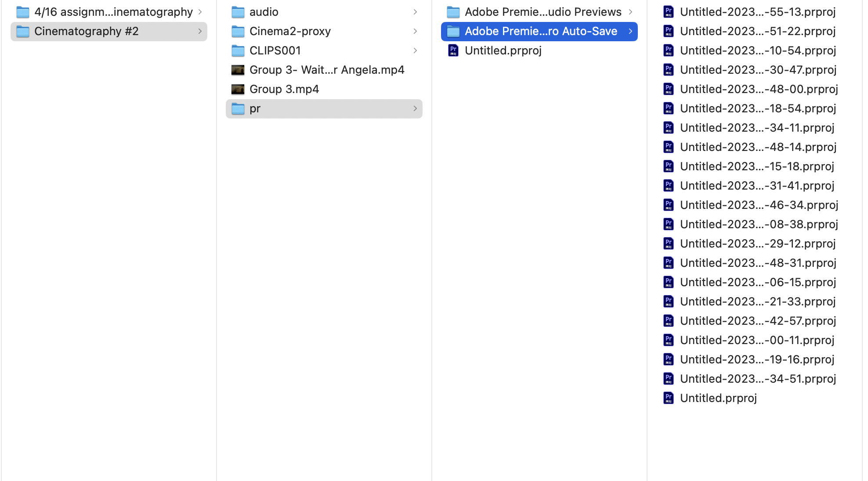Select the last Untitled.prproj in the Auto-Save list
868x481 pixels.
click(x=758, y=398)
